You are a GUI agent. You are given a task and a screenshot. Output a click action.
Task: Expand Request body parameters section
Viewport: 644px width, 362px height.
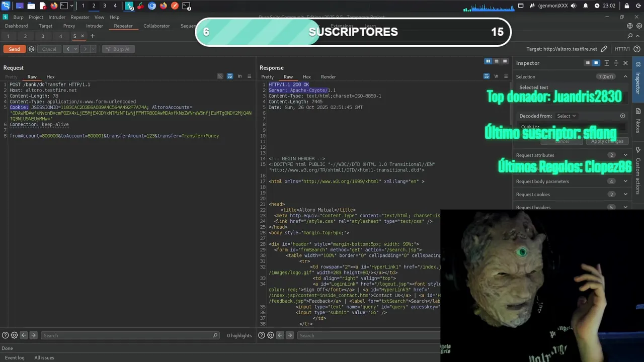click(625, 182)
